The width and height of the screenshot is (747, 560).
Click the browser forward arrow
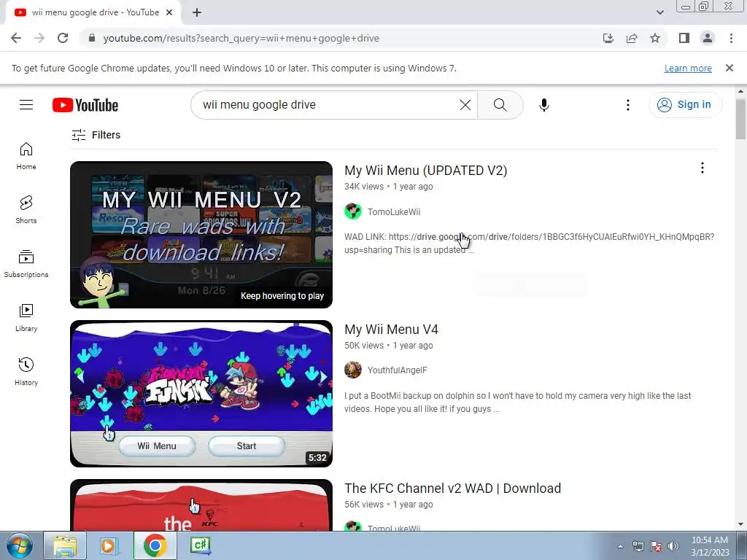pyautogui.click(x=39, y=38)
